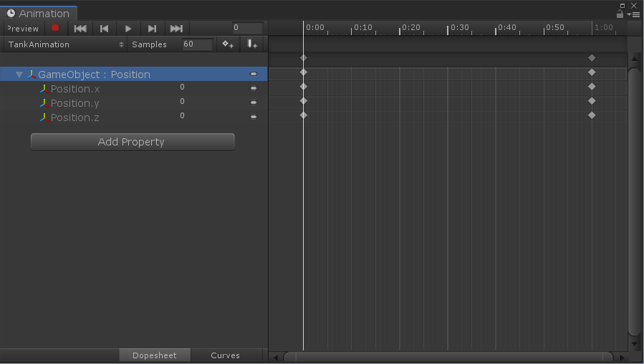
Task: Open the TankAnimation clip dropdown
Action: 66,44
